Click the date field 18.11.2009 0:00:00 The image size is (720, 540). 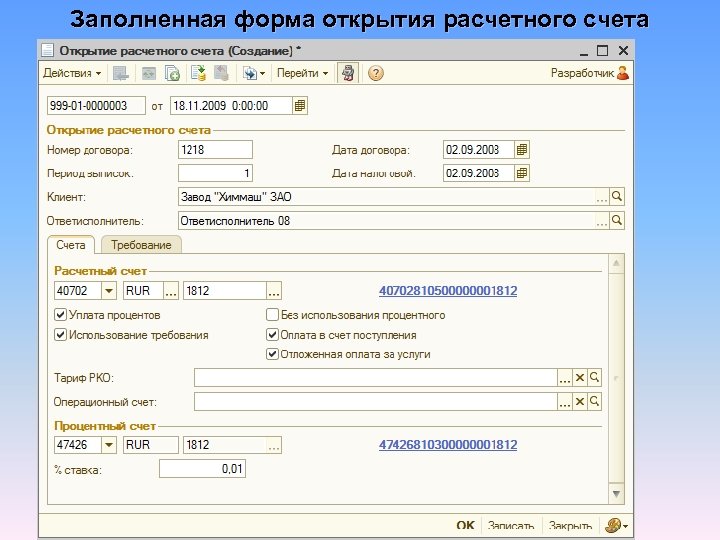click(x=231, y=106)
